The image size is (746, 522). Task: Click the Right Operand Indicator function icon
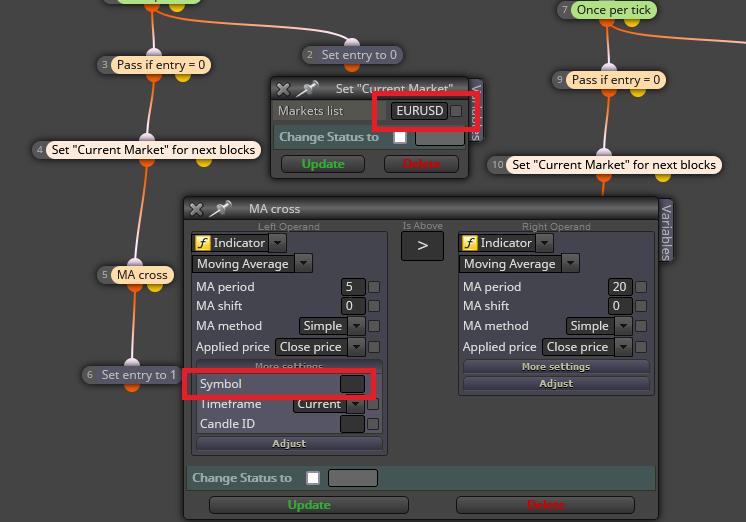click(x=470, y=243)
